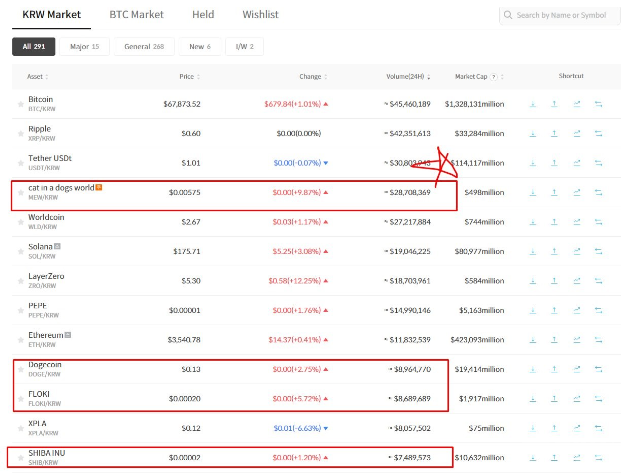Viewport: 630px width, 474px height.
Task: Open the Bitcoin BTC/KRW asset
Action: point(42,104)
